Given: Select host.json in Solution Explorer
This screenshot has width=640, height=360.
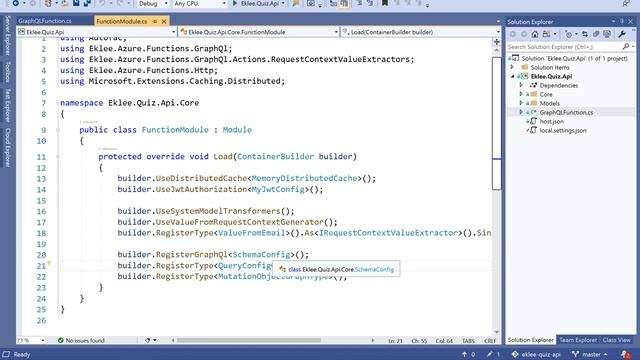Looking at the screenshot, I should (551, 121).
